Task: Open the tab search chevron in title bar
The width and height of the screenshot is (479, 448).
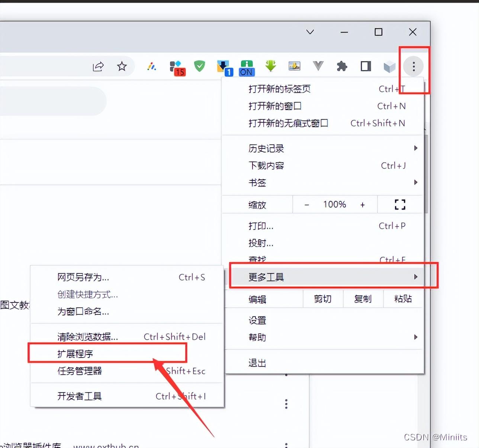Action: pos(310,32)
